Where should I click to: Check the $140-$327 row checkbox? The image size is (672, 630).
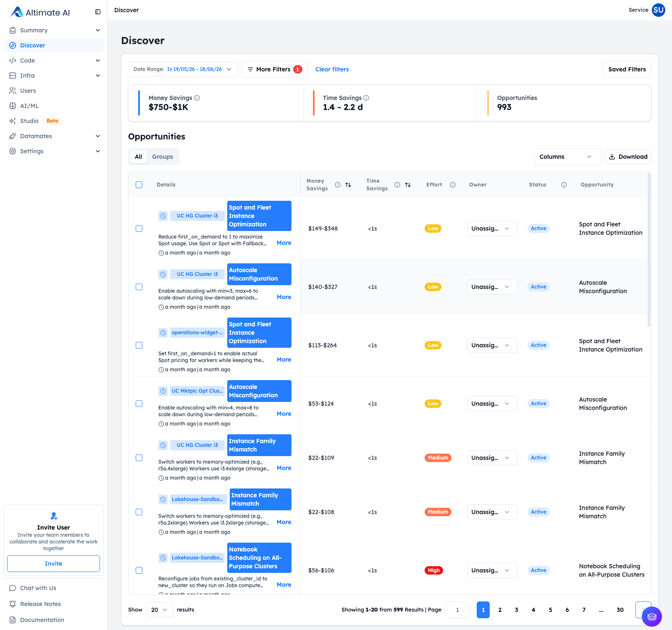(139, 287)
